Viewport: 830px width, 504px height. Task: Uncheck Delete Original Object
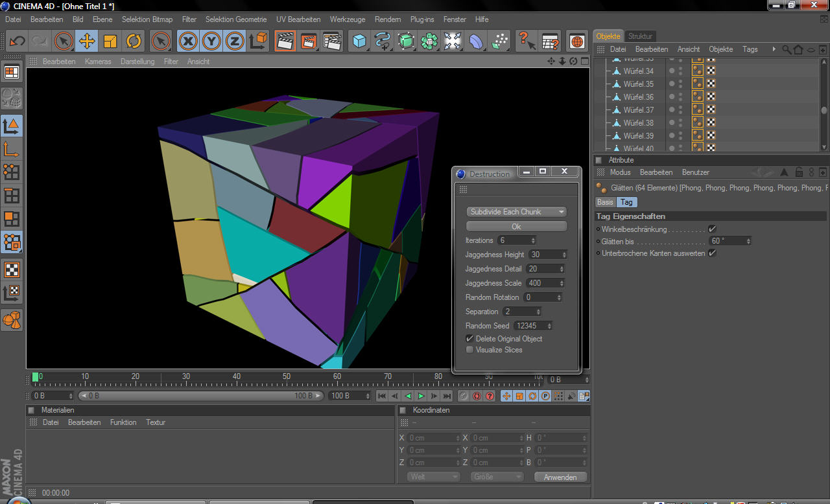[x=470, y=339]
